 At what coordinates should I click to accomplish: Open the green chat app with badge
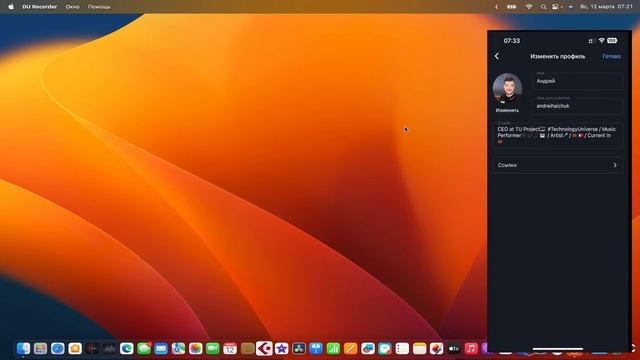click(144, 348)
